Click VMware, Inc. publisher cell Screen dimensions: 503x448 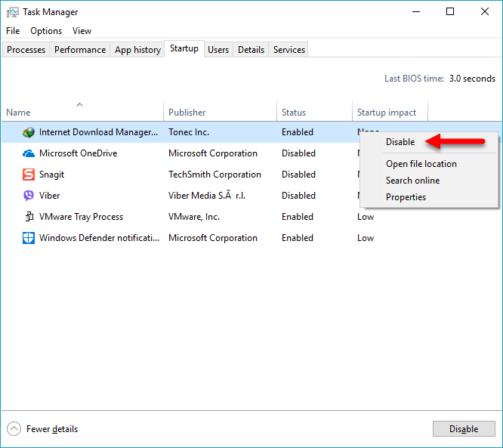(194, 217)
